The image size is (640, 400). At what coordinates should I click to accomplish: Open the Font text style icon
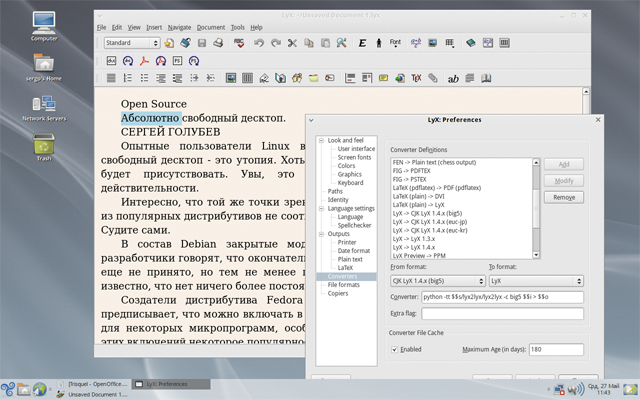[x=395, y=43]
